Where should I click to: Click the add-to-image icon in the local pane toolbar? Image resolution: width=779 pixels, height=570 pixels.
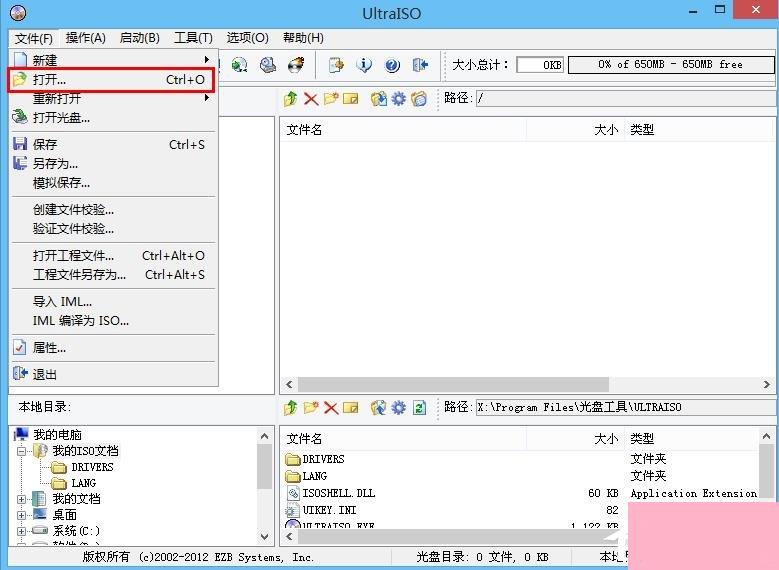click(x=379, y=407)
